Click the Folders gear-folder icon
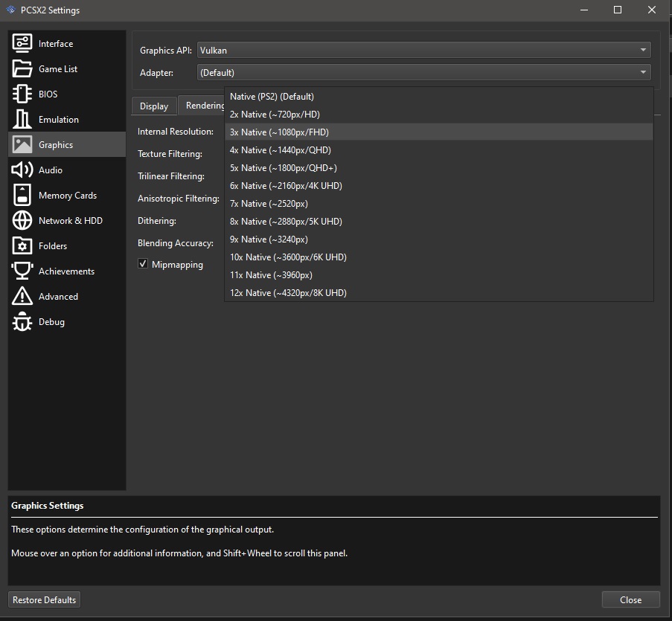This screenshot has width=672, height=621. (22, 245)
